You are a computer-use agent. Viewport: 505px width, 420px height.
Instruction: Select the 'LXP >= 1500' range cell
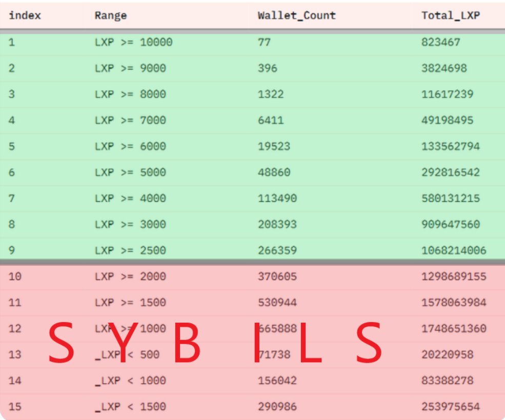click(130, 302)
